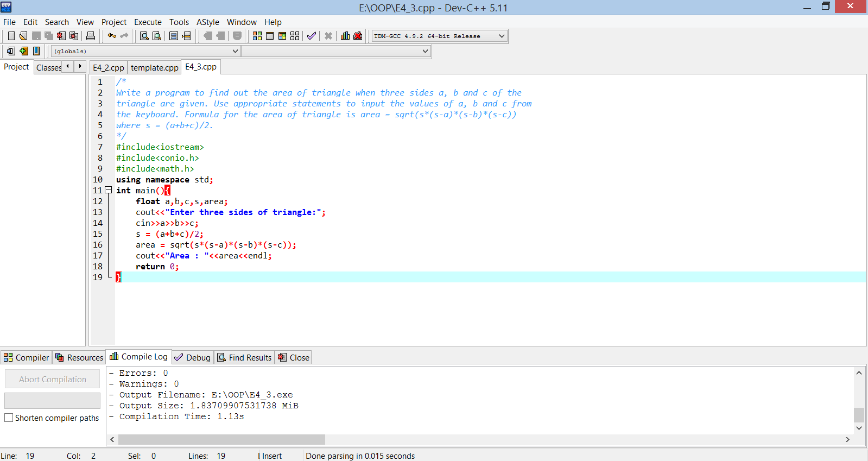Viewport: 868px width, 461px height.
Task: Open the File menu
Action: tap(10, 22)
